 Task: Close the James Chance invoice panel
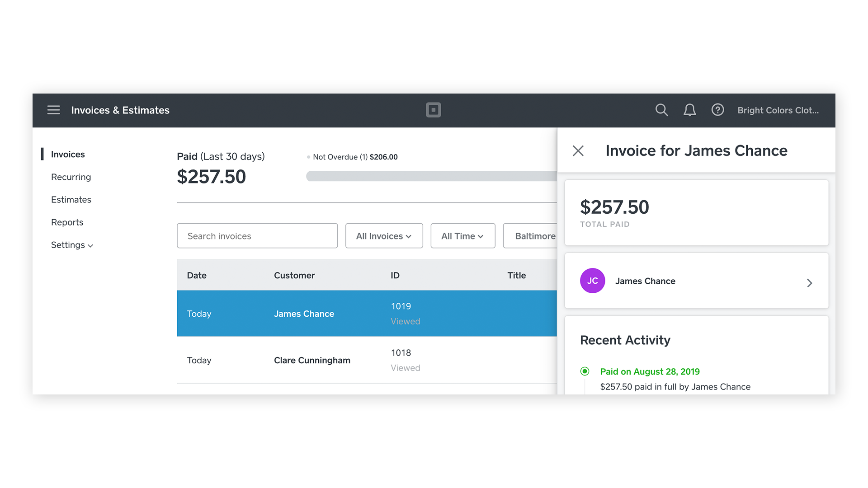point(578,150)
